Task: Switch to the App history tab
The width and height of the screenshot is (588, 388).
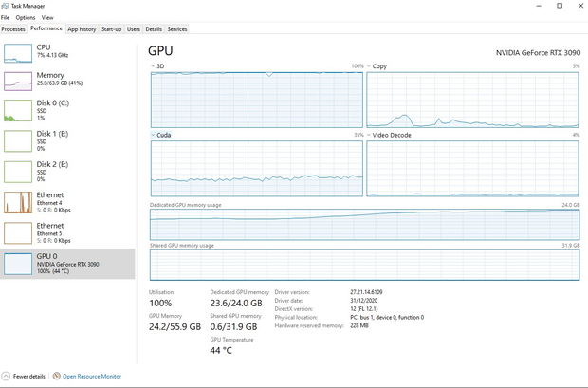Action: coord(82,28)
